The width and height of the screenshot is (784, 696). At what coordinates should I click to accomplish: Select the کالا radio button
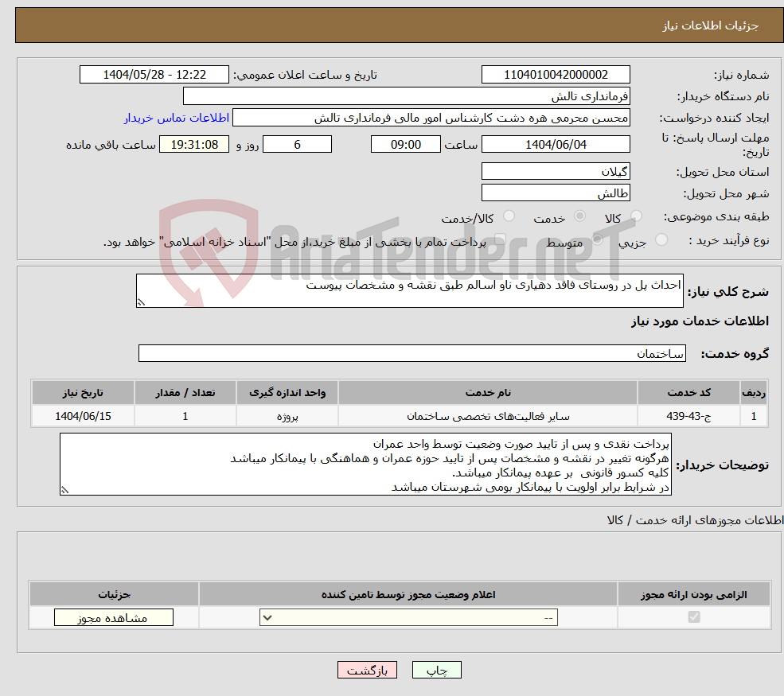pos(636,216)
